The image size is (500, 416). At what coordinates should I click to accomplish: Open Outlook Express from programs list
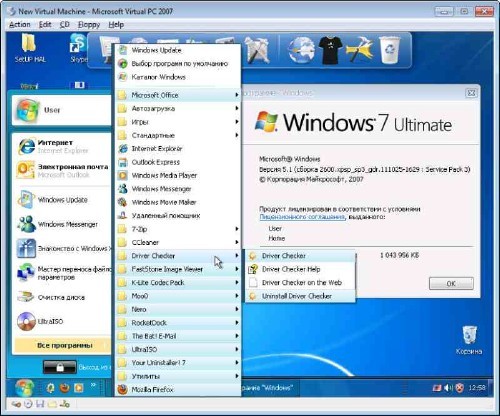[x=178, y=162]
